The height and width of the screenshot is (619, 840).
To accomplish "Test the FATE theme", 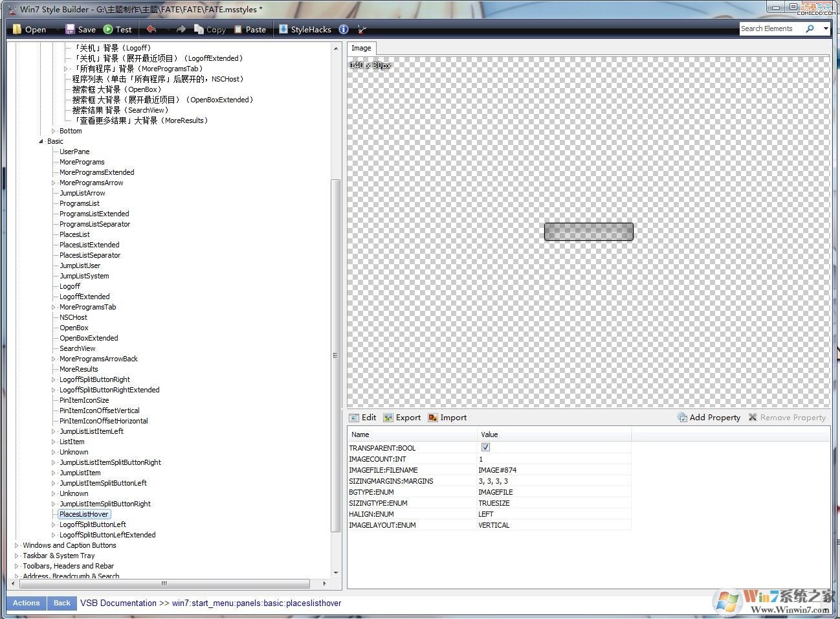I will coord(117,29).
